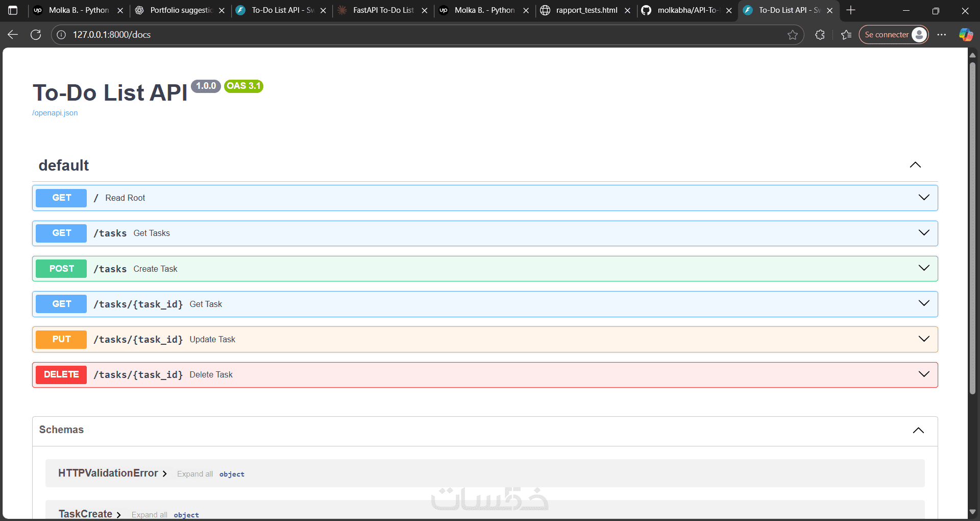Screen dimensions: 980x521
Task: Expand the GET /tasks Get Tasks endpoint
Action: coord(924,233)
